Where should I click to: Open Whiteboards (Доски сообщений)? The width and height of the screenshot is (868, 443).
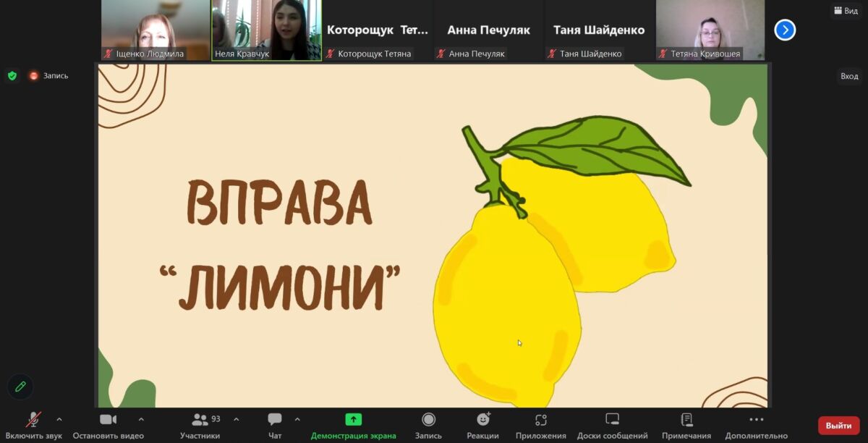(x=612, y=426)
